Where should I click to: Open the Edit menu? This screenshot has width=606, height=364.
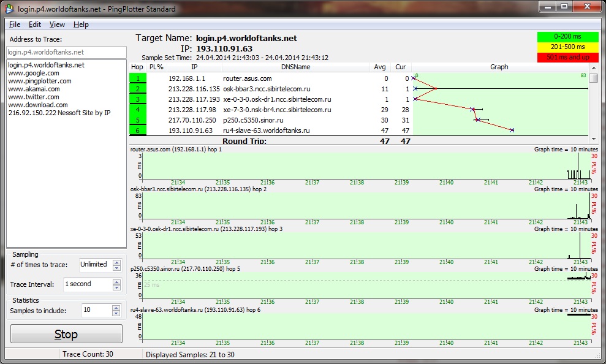pos(35,25)
